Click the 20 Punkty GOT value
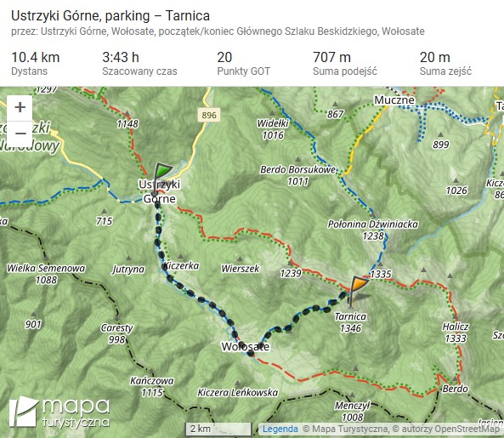This screenshot has height=438, width=504. (224, 58)
